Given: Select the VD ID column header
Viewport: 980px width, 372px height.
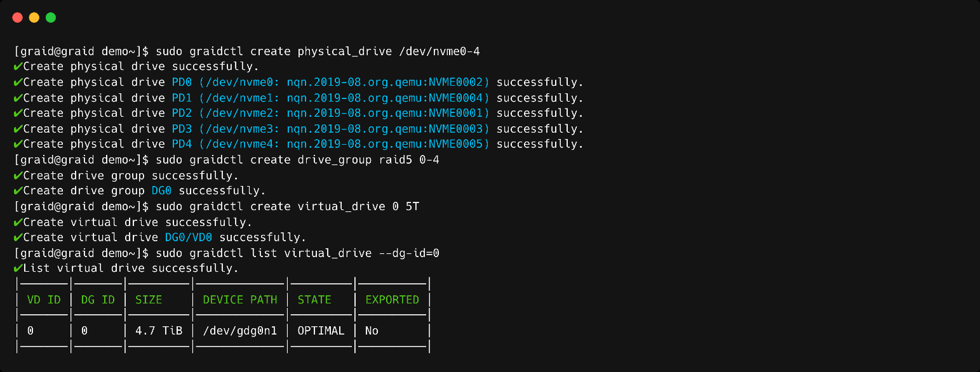Looking at the screenshot, I should click(43, 299).
